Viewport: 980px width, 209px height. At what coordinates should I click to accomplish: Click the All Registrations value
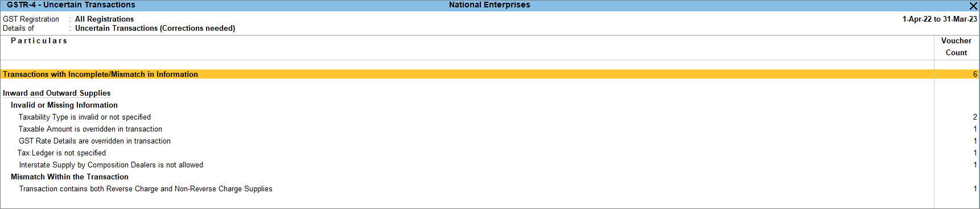pyautogui.click(x=105, y=19)
